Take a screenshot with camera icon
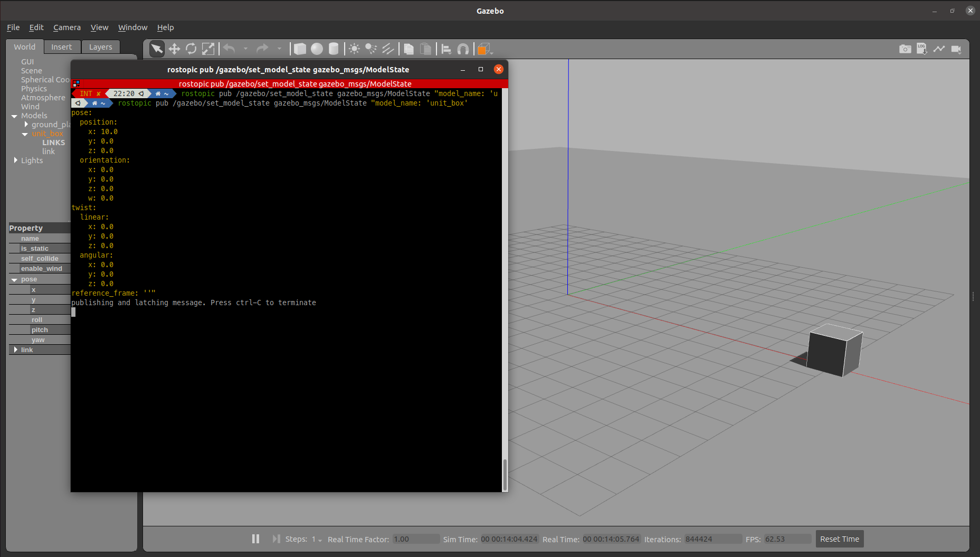The height and width of the screenshot is (557, 980). tap(905, 49)
